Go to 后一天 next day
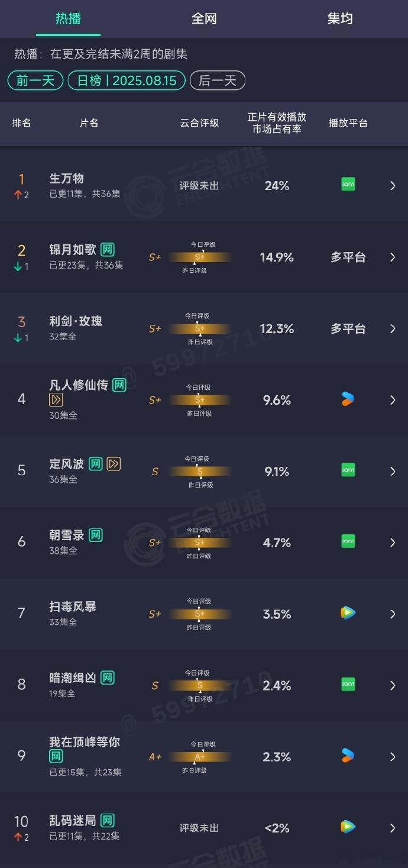This screenshot has width=408, height=868. tap(218, 80)
